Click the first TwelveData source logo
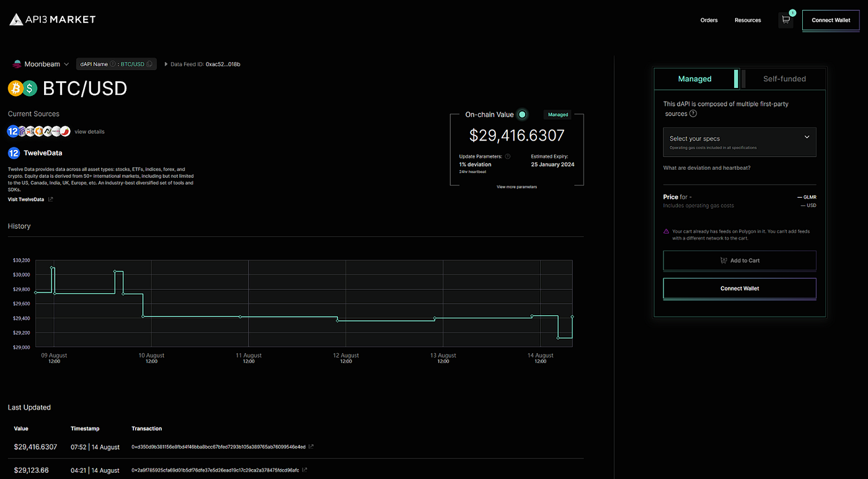Screen dimensions: 868x479 [13, 131]
